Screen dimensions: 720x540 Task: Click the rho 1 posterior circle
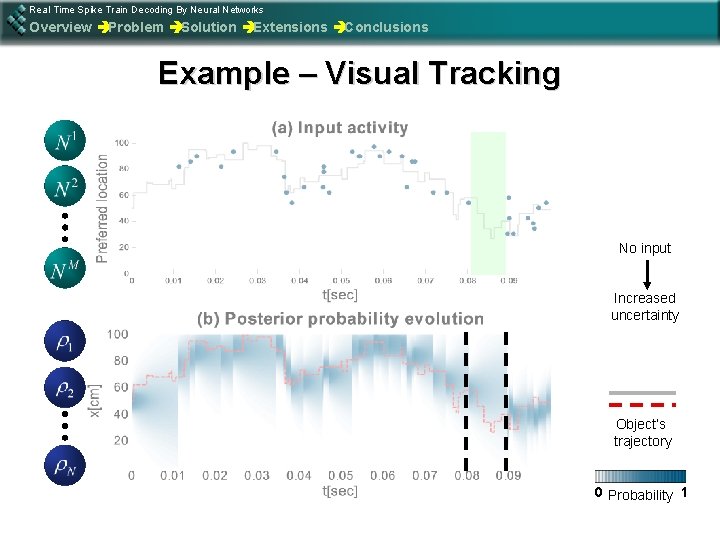click(x=65, y=341)
